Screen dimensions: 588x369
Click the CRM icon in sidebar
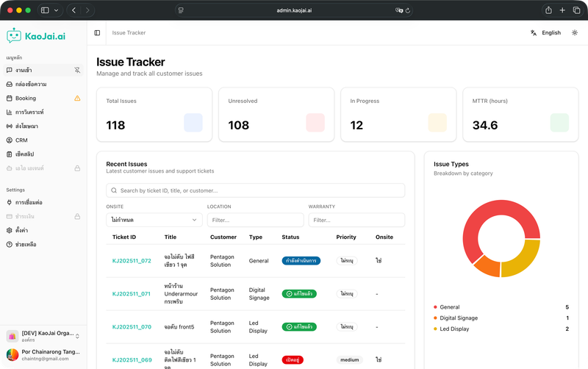click(x=10, y=140)
